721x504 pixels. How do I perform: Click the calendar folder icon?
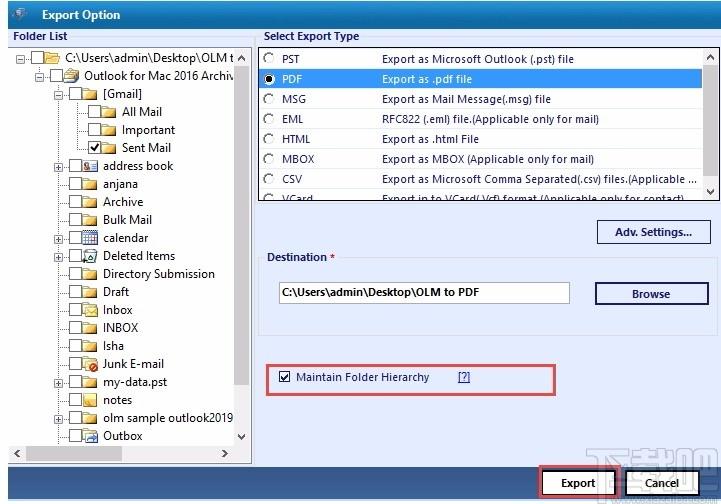(90, 238)
